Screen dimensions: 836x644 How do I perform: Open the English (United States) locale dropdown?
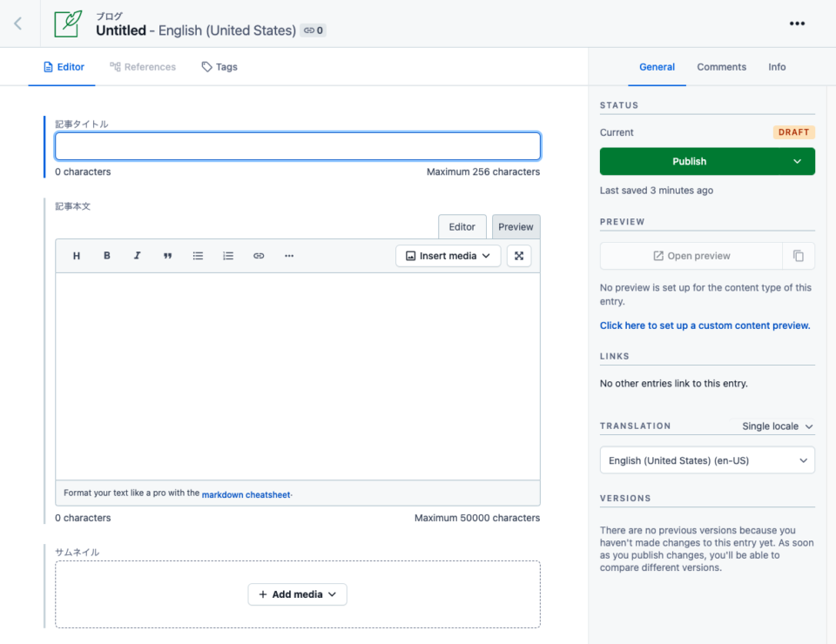707,460
